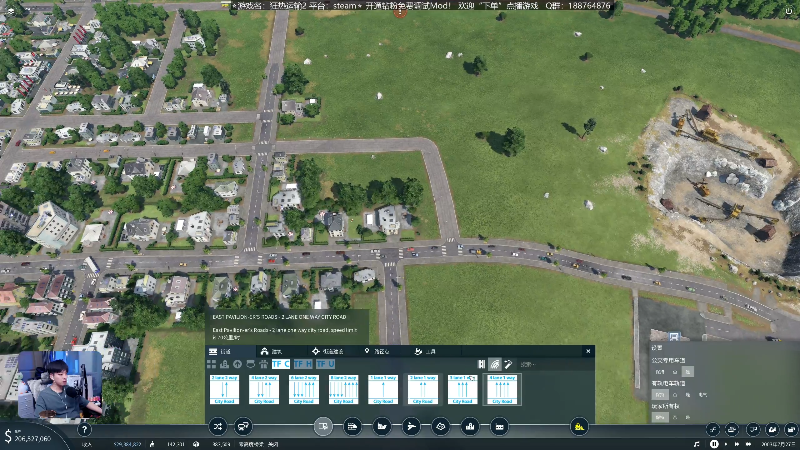This screenshot has width=800, height=450.
Task: Select the 3 lane 1 way City Road
Action: click(x=463, y=389)
